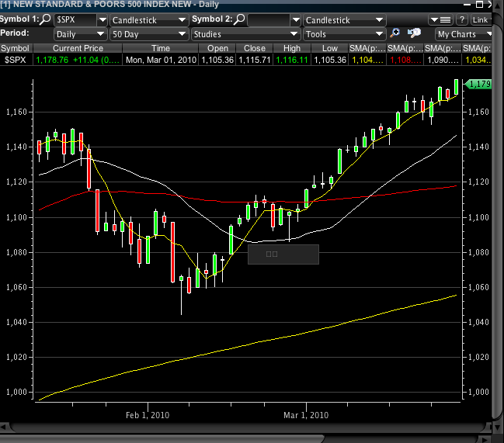
Task: Click the green 1,179 price marker
Action: click(x=481, y=84)
